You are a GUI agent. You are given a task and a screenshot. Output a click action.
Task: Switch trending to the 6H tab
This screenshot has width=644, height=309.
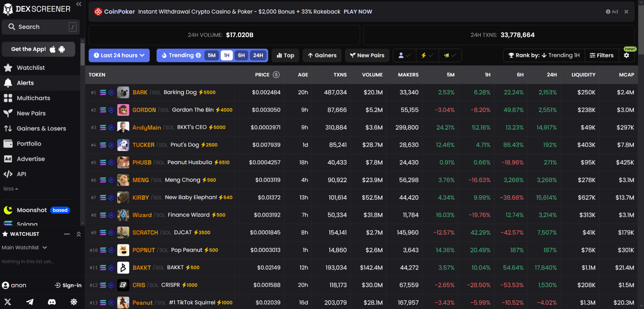tap(242, 55)
